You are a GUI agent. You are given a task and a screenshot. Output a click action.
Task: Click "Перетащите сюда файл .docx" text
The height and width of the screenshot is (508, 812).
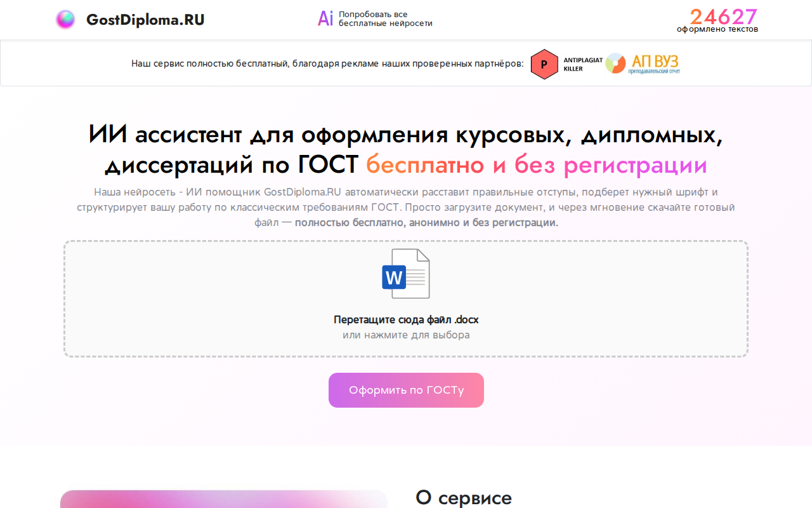[x=406, y=320]
